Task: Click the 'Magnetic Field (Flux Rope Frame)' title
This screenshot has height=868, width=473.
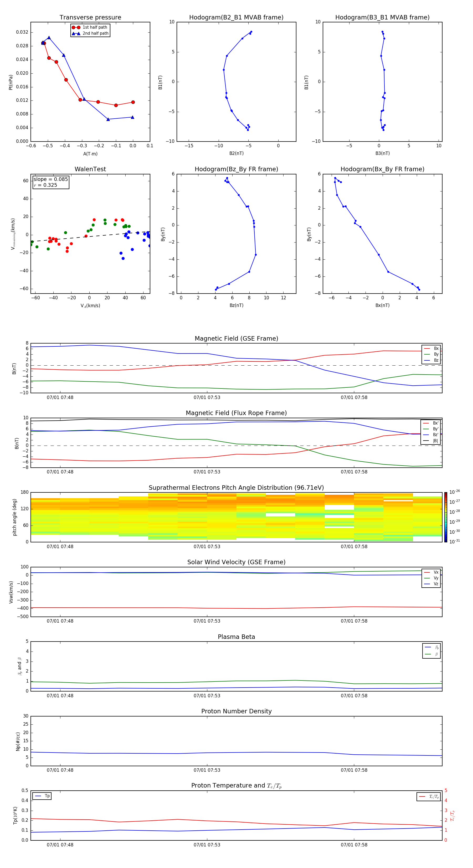Action: [236, 413]
